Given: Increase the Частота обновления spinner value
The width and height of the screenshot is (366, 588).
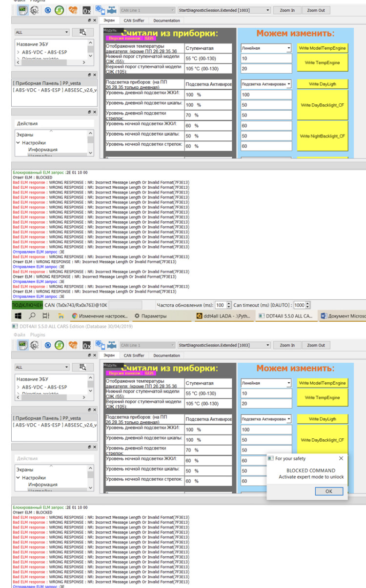Looking at the screenshot, I should [x=229, y=303].
